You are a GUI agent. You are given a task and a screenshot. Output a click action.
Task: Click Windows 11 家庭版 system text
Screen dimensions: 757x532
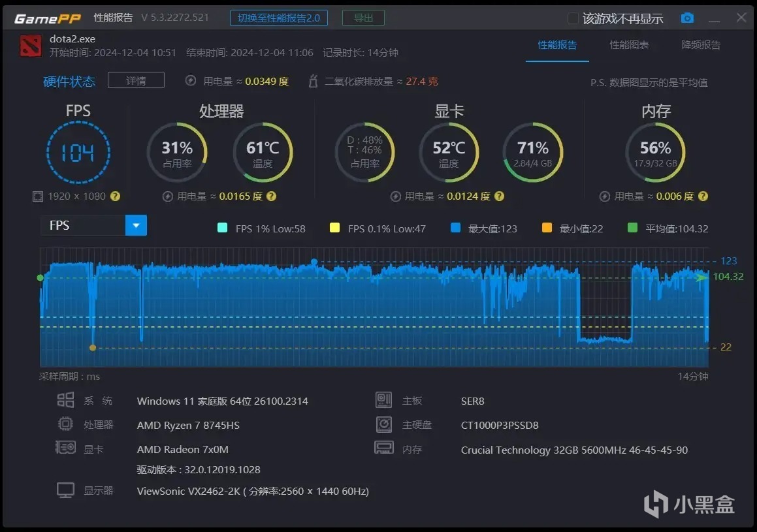222,401
